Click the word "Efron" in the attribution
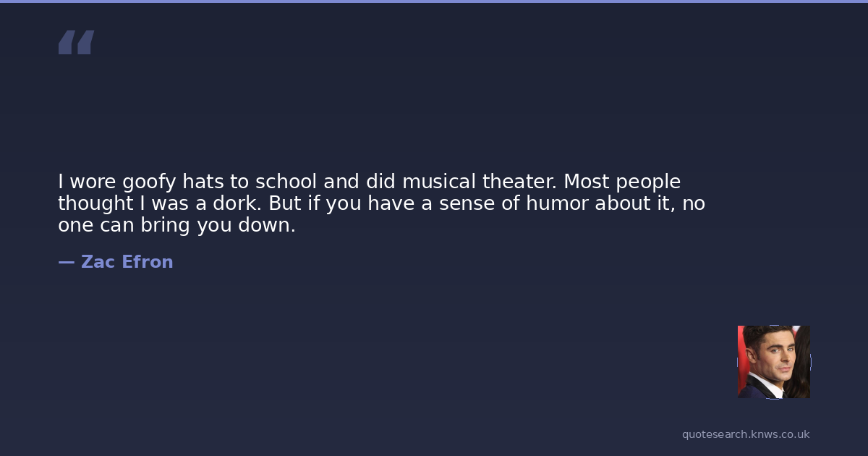Screen dimensions: 868x456 (147, 262)
